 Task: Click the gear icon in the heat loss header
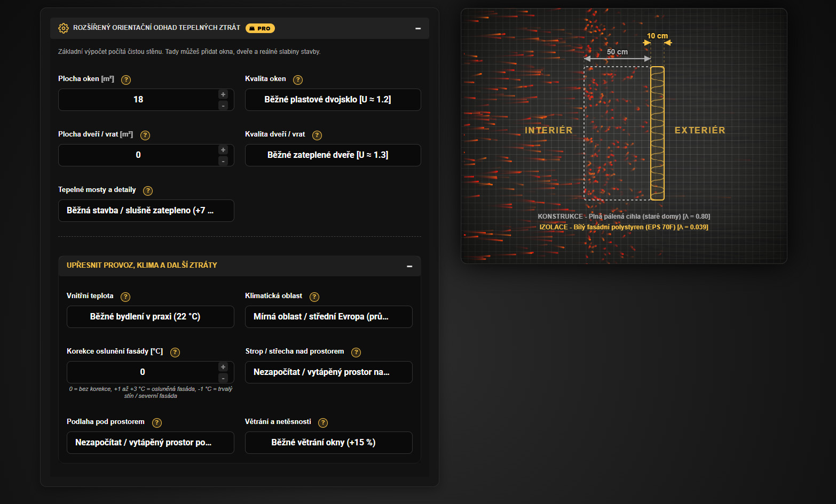[63, 28]
